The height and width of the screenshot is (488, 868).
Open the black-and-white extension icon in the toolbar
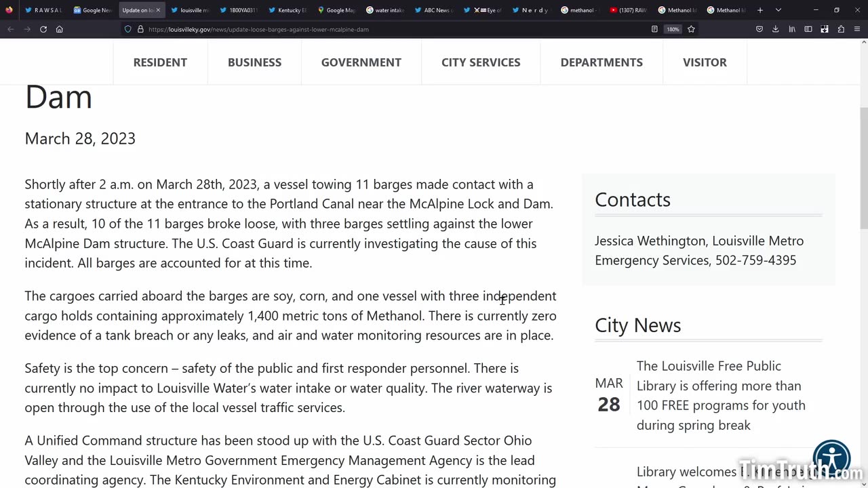(825, 29)
